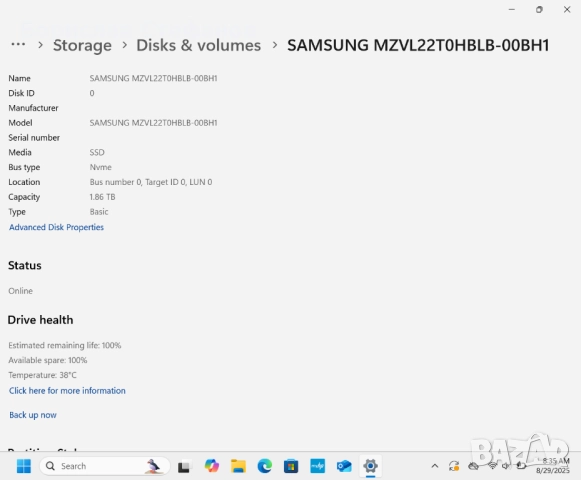Click the Name value SAMSUNG MZVL22T0HBLB-00BH1
Screen dimensions: 581x480
pos(153,78)
